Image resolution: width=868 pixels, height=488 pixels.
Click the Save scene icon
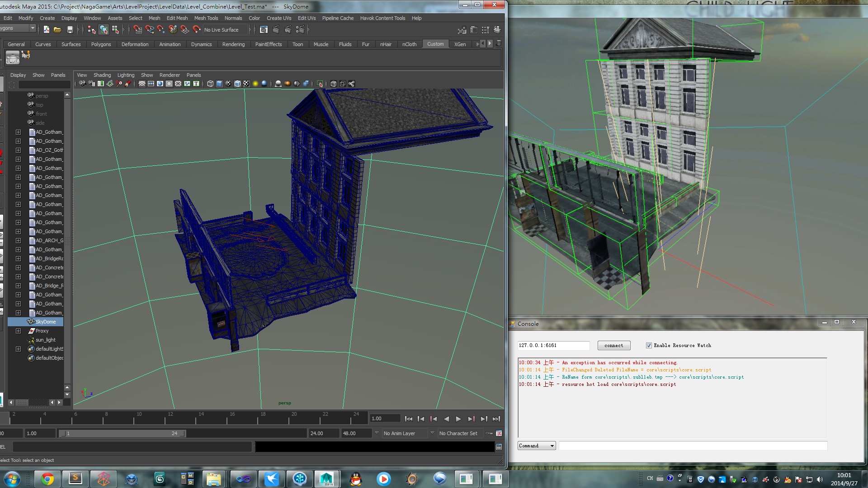[70, 30]
